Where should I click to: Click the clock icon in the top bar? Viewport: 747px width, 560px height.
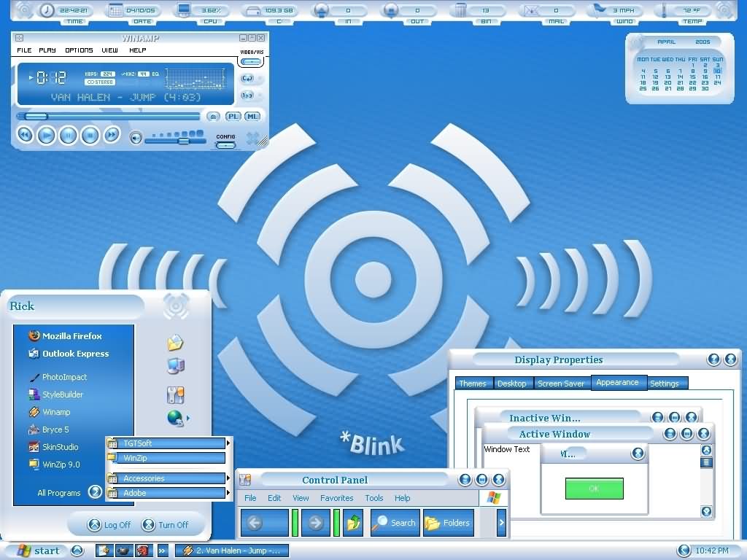tap(47, 10)
